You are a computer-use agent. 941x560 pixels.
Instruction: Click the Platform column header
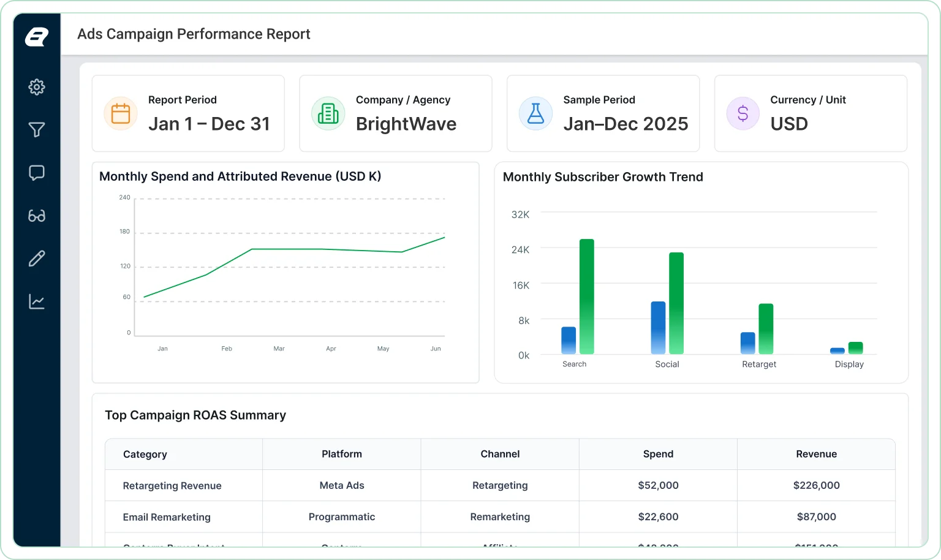pos(342,454)
